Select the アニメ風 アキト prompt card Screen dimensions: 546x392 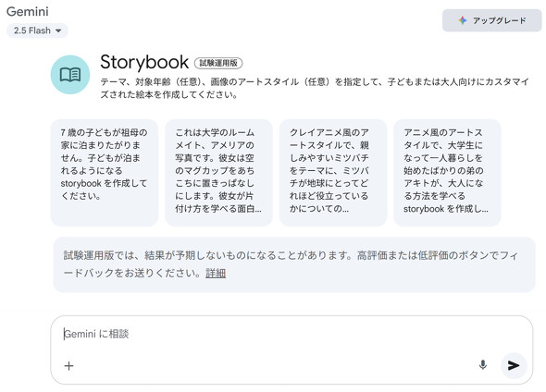[447, 173]
